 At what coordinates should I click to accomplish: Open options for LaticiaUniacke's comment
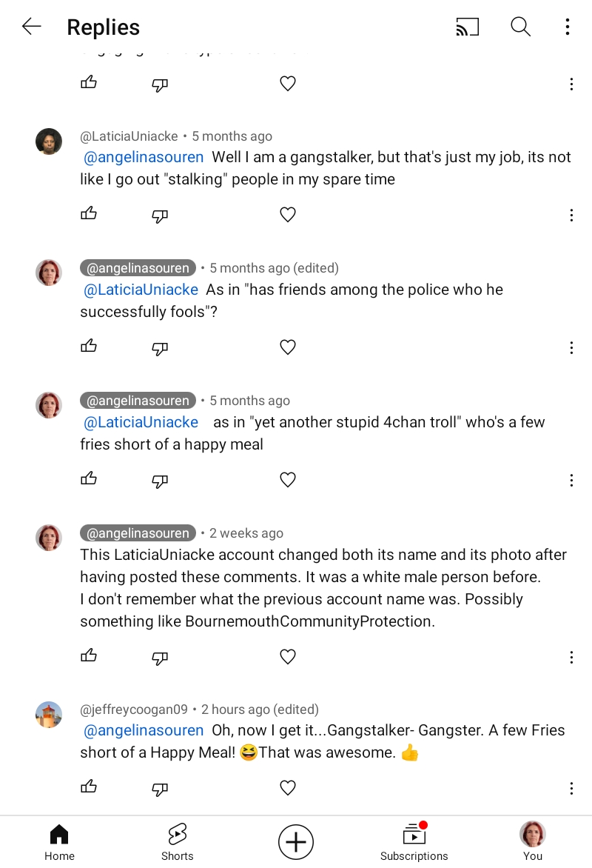(571, 216)
